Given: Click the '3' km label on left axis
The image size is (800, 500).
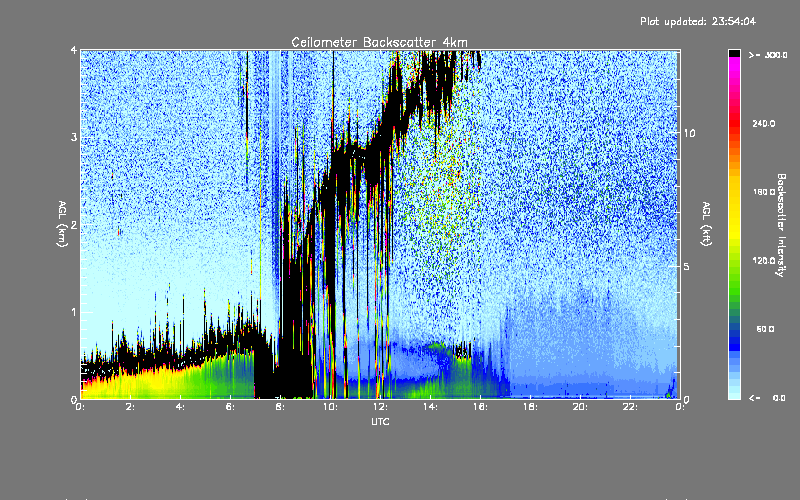Looking at the screenshot, I should point(74,137).
